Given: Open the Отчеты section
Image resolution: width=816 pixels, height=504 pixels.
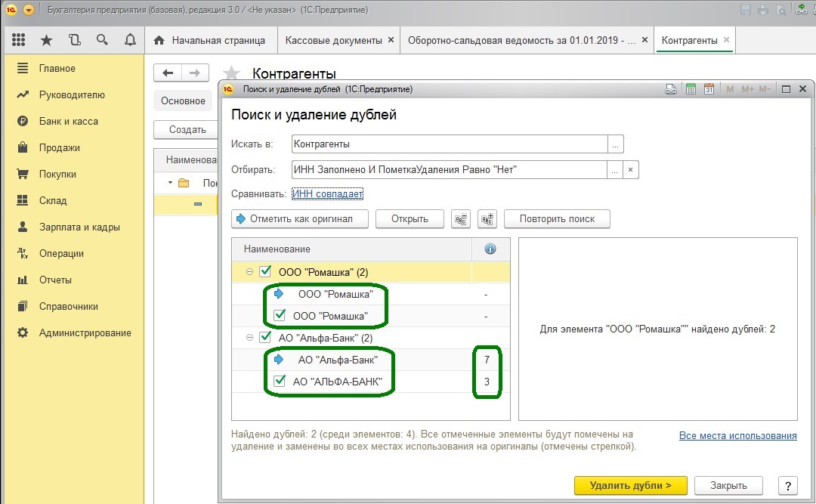Looking at the screenshot, I should tap(55, 280).
